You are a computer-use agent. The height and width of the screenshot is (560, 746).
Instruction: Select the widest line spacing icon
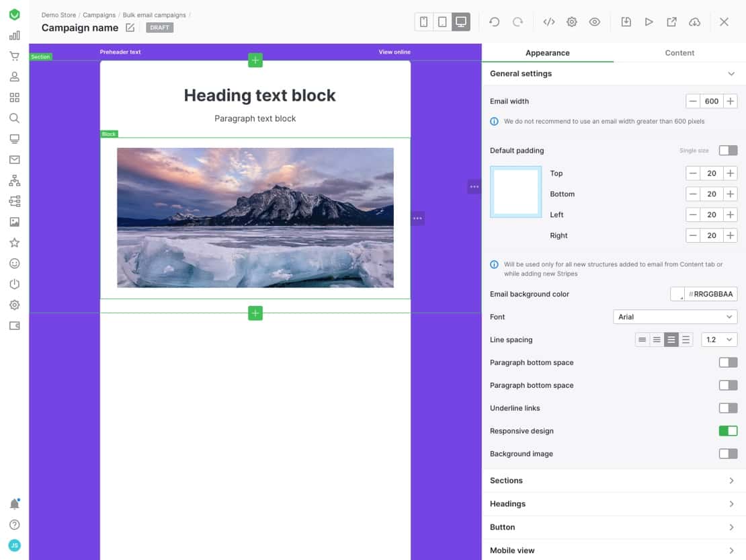[x=686, y=339]
